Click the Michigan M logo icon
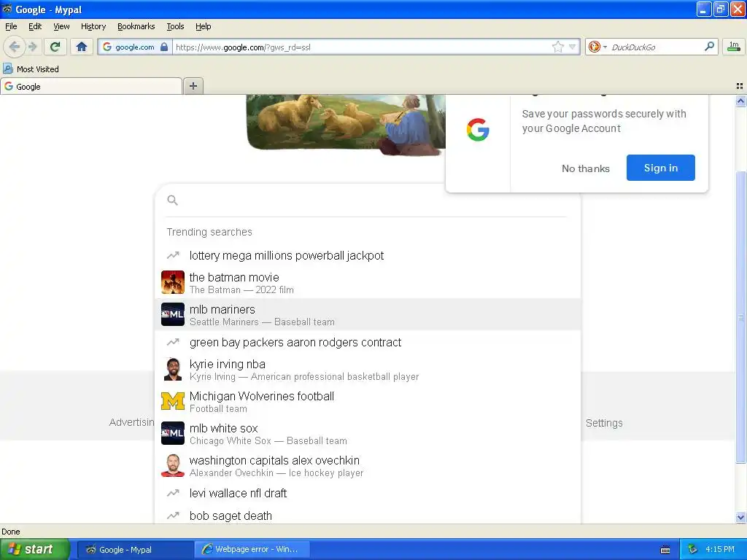This screenshot has width=747, height=560. pyautogui.click(x=172, y=402)
